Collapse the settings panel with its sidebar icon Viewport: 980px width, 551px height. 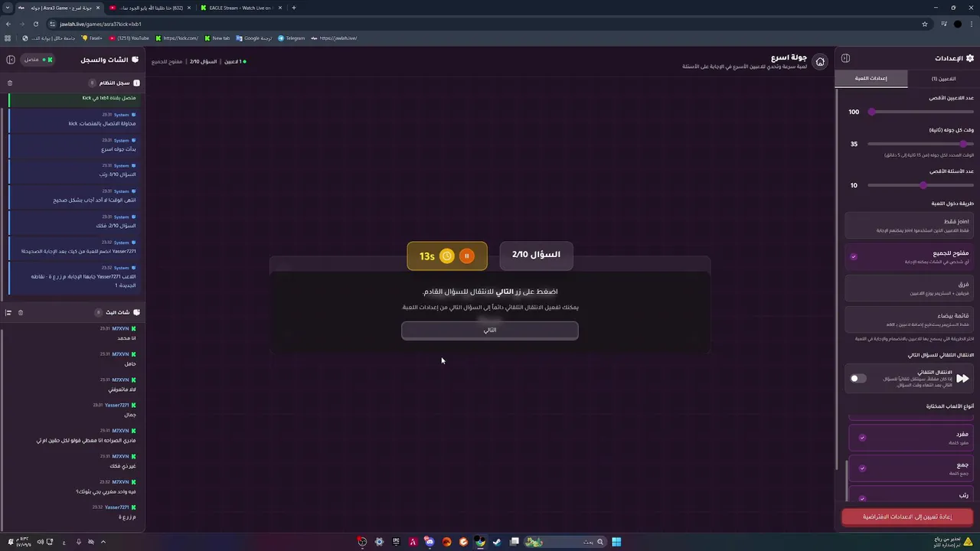click(x=845, y=58)
